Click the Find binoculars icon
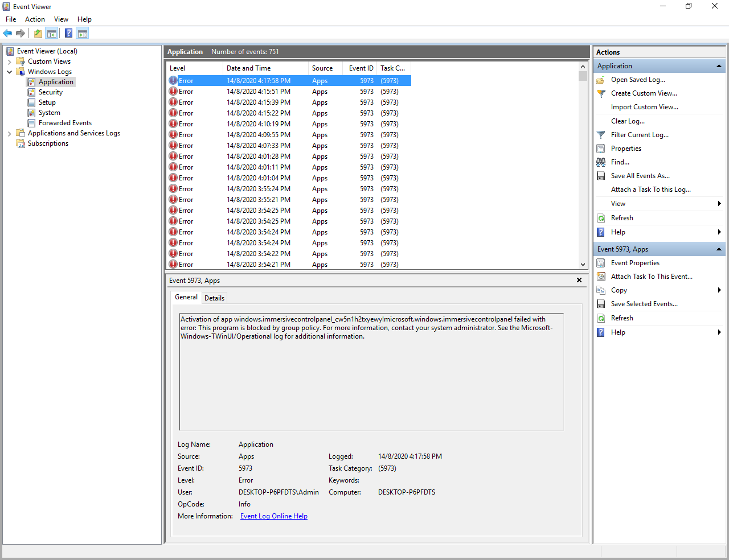729x560 pixels. point(601,162)
